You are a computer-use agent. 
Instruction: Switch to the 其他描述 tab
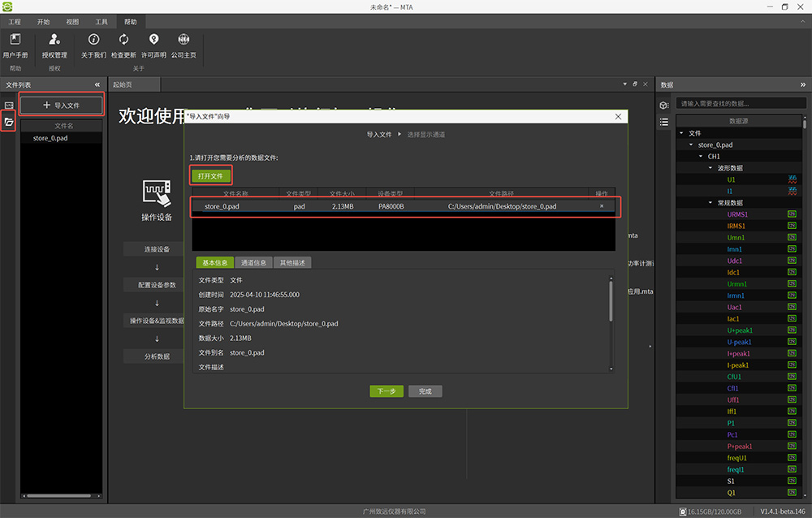tap(292, 263)
